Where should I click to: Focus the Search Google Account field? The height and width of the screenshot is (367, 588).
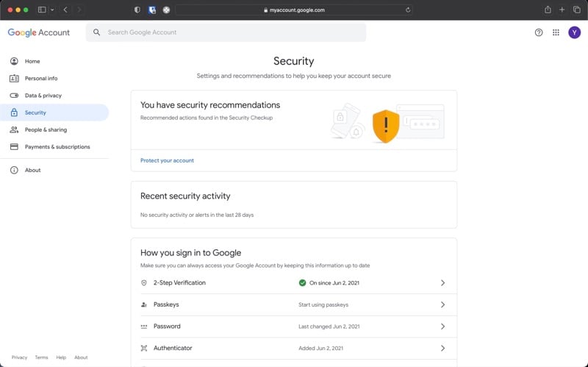[226, 32]
